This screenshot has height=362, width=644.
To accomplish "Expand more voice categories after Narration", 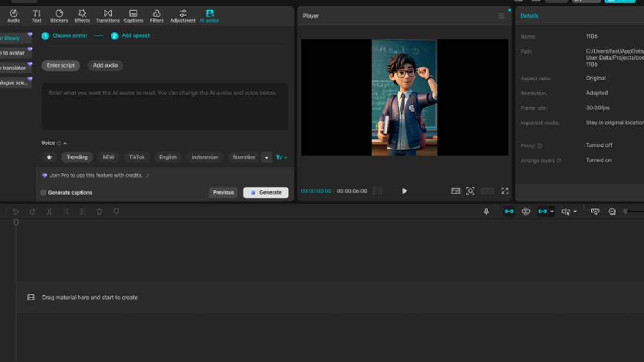I will pos(266,157).
